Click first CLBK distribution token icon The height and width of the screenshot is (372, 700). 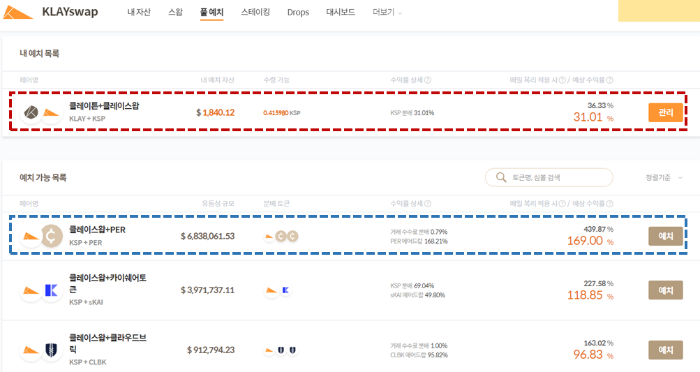[281, 351]
